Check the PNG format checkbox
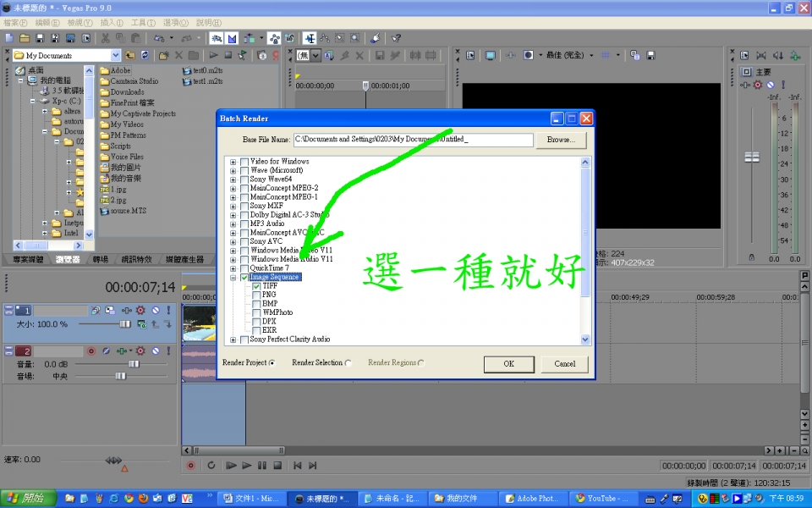812x508 pixels. 256,295
